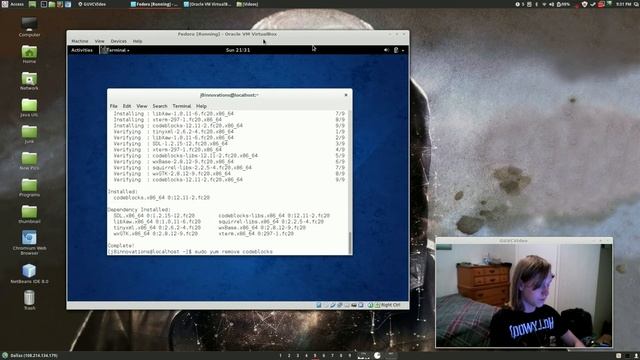
Task: Click Activities in Fedora top bar
Action: point(82,50)
